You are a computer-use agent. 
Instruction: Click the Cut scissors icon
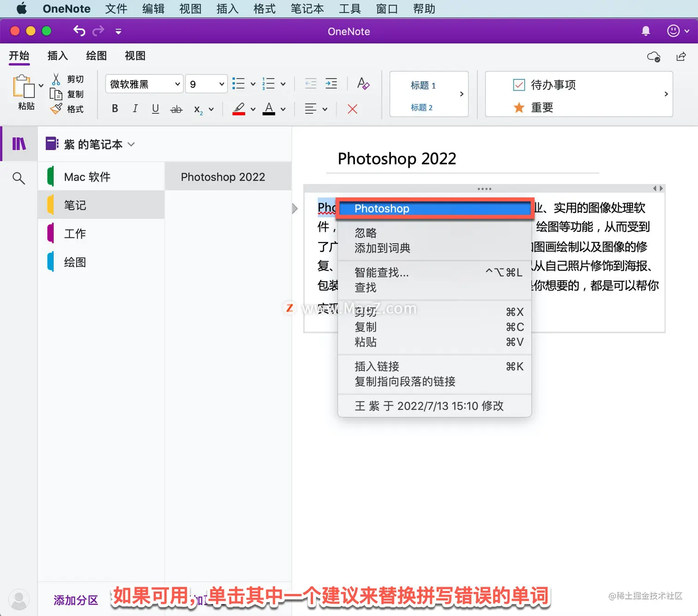56,79
